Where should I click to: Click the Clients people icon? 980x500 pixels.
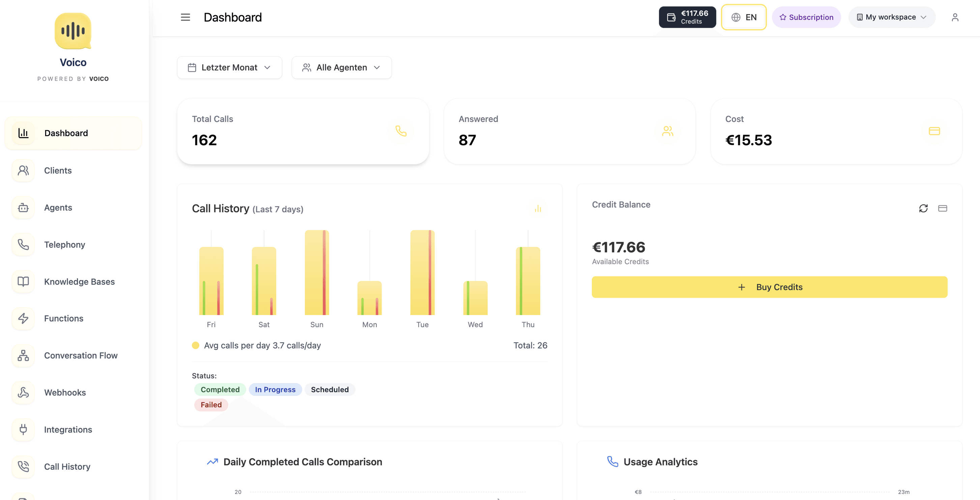(x=23, y=170)
